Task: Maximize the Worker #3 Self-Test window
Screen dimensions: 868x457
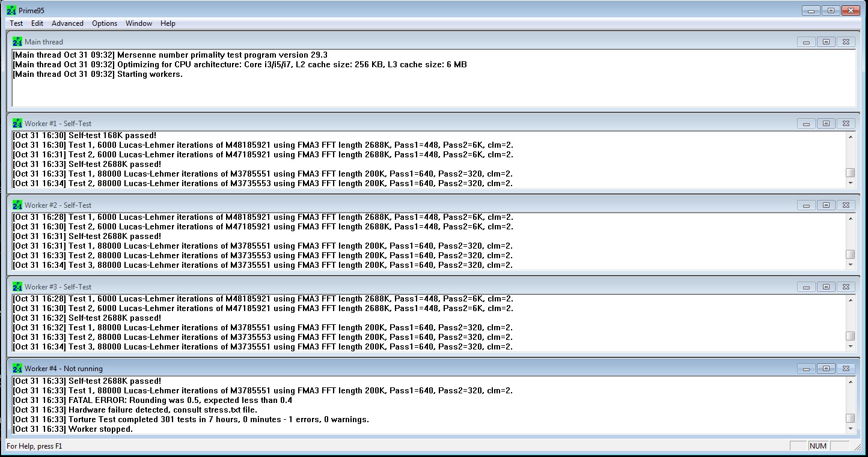Action: pos(826,287)
